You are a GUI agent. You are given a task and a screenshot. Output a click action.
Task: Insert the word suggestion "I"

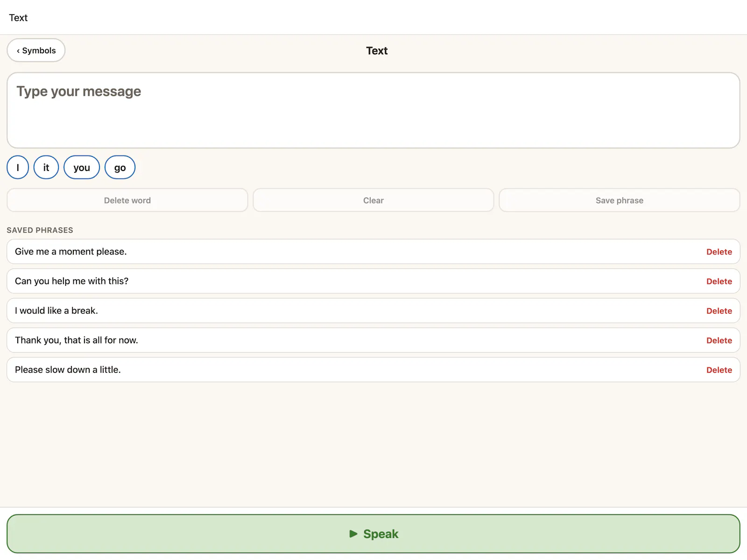pyautogui.click(x=18, y=167)
